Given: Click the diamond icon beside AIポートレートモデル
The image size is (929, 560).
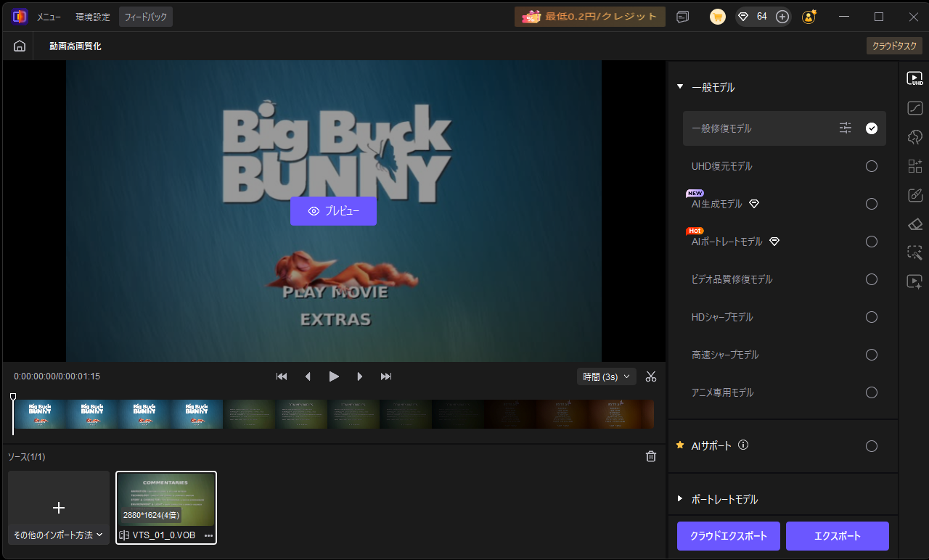Looking at the screenshot, I should (774, 242).
